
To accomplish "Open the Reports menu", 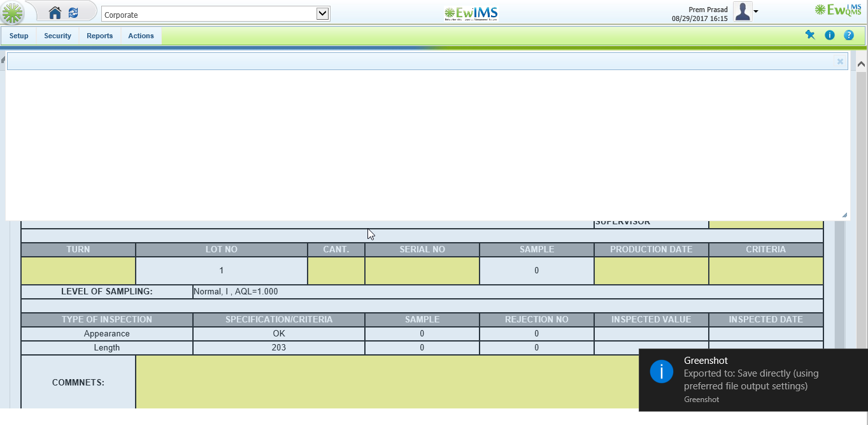I will click(x=100, y=36).
